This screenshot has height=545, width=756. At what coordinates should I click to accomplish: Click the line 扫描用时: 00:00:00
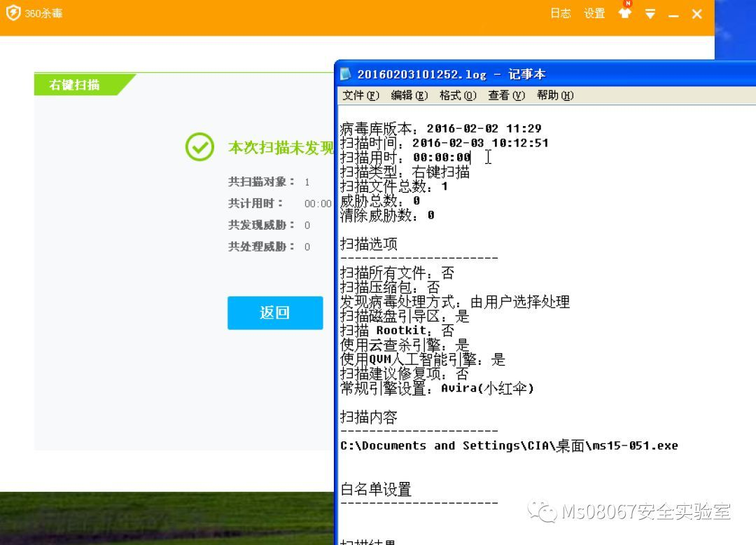(x=405, y=157)
